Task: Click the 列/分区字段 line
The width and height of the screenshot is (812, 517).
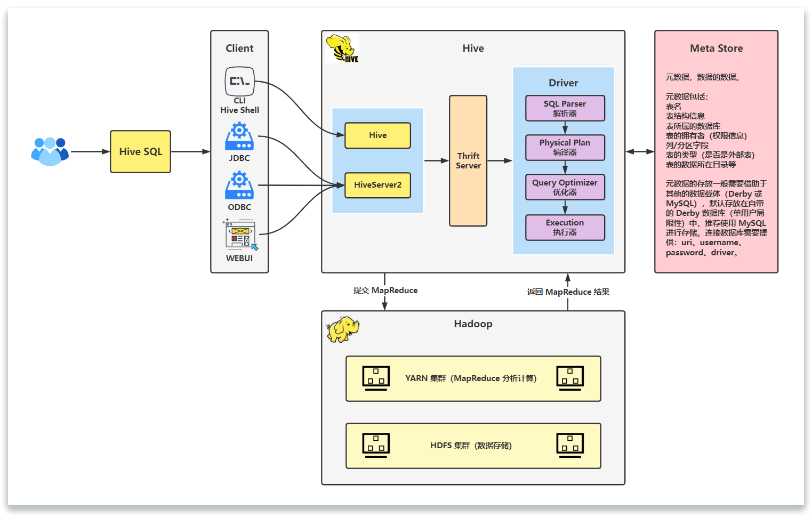Action: 687,145
